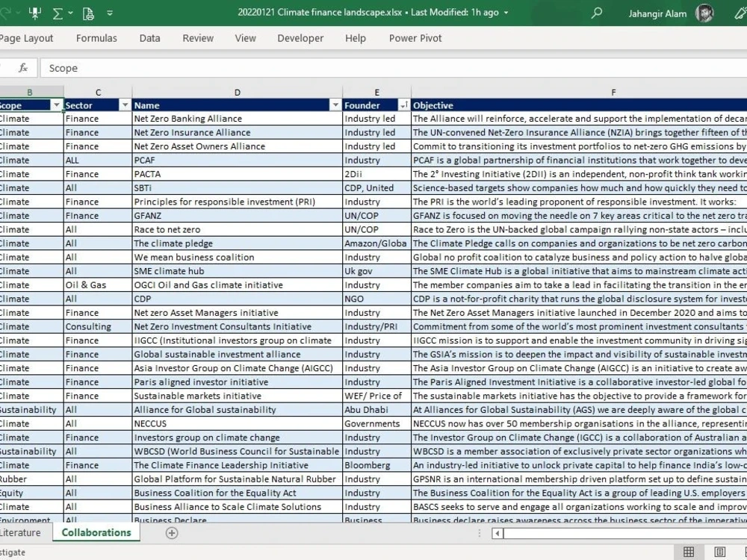The height and width of the screenshot is (560, 747).
Task: Click the Insert Function fx icon
Action: pos(23,68)
